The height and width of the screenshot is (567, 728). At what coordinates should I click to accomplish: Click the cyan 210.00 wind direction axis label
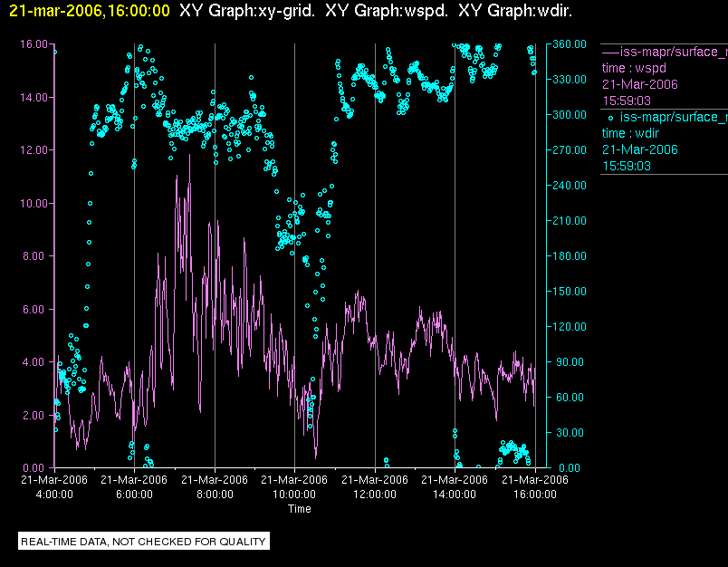point(570,221)
